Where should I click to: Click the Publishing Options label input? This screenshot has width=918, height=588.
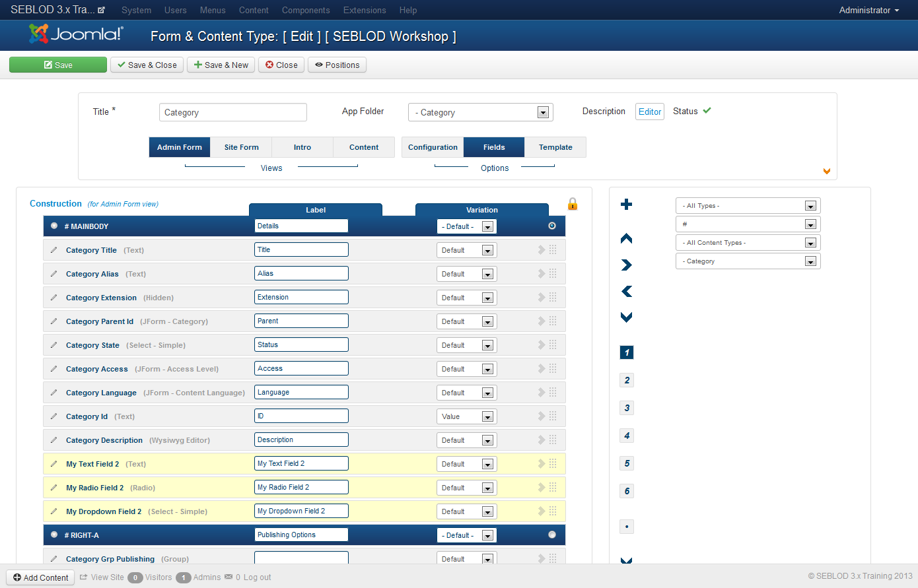[301, 535]
